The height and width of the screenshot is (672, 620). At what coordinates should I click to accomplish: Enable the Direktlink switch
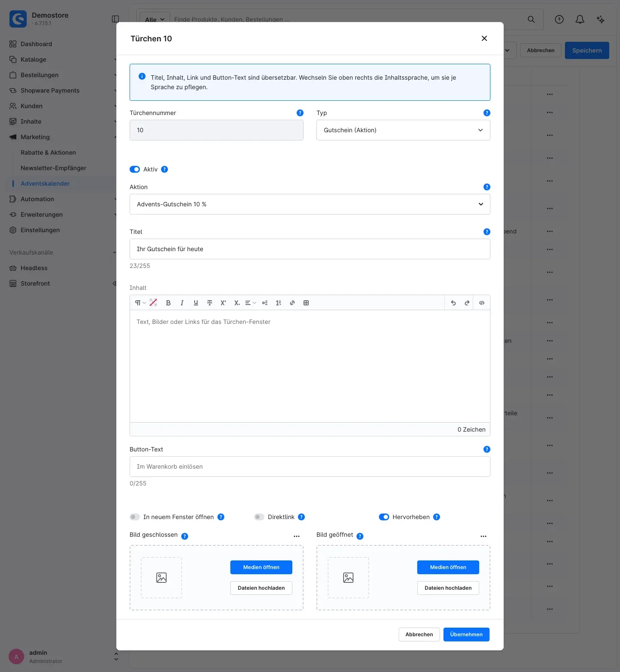point(259,517)
